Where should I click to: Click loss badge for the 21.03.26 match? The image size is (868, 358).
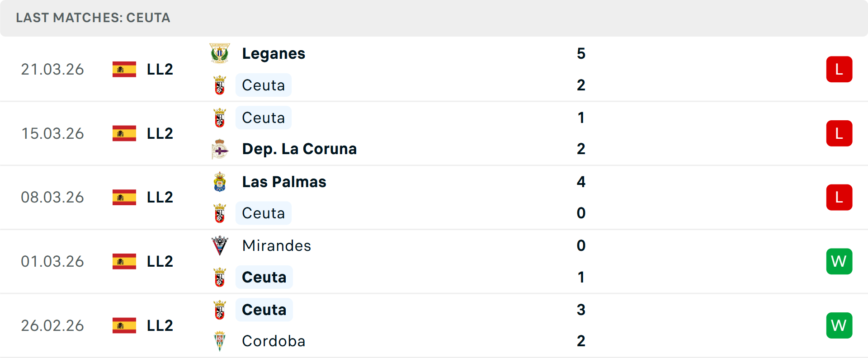839,69
